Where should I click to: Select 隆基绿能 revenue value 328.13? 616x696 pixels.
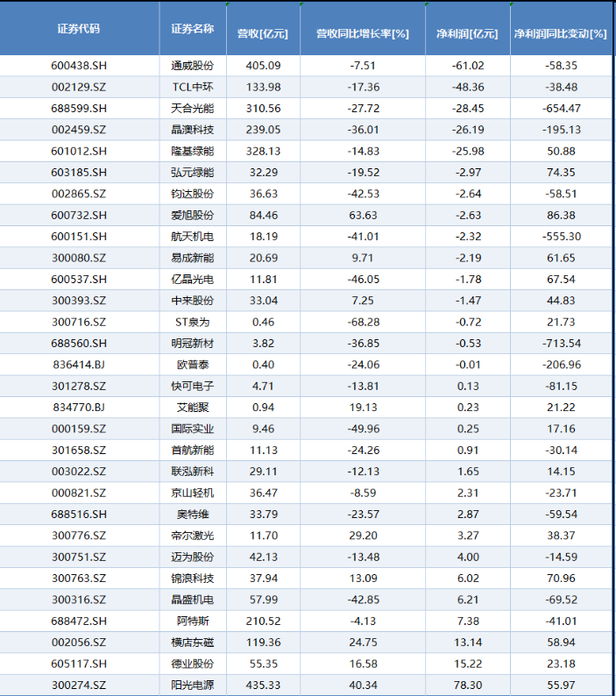(x=263, y=151)
